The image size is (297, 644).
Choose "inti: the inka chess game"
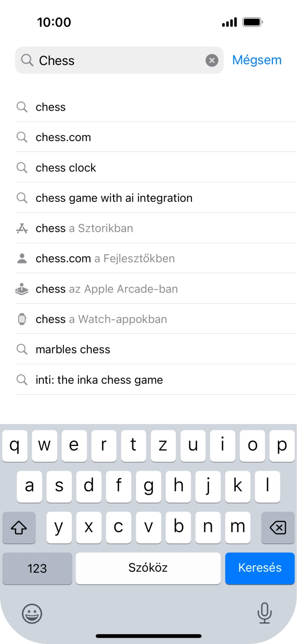click(x=99, y=380)
